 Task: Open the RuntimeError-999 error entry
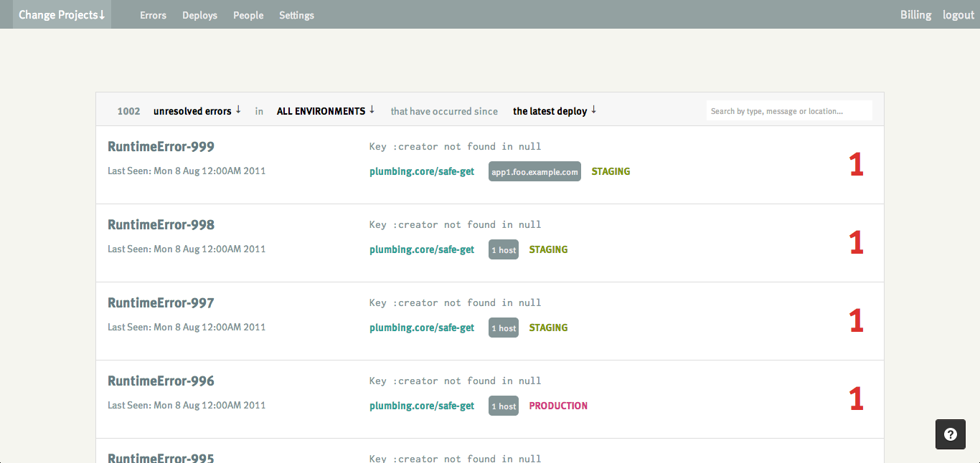click(x=161, y=147)
